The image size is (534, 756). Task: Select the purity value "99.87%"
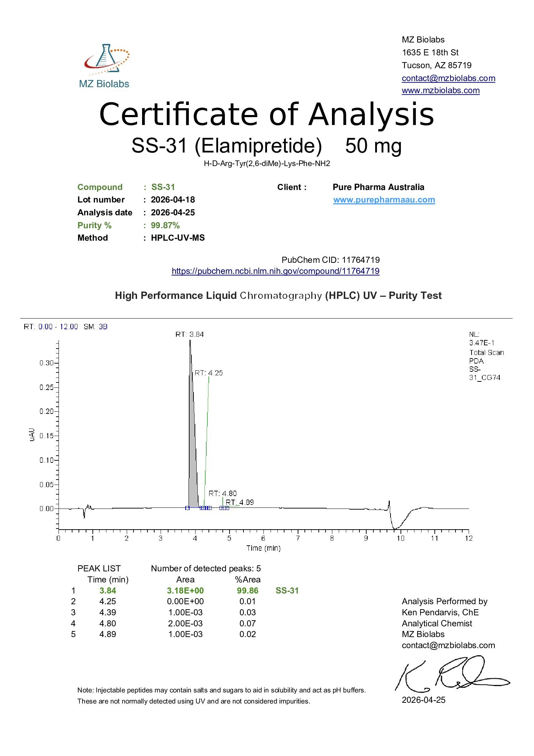click(x=165, y=225)
